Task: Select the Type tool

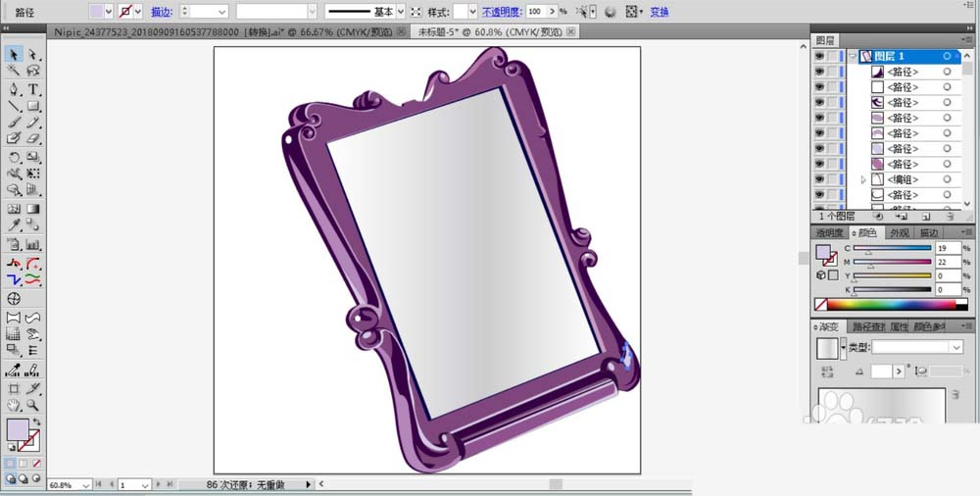Action: click(33, 89)
